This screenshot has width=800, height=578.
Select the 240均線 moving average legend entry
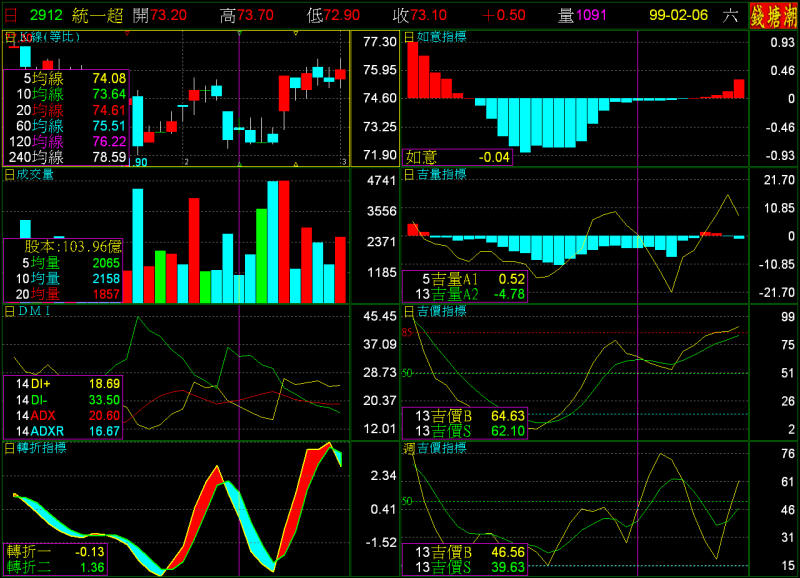click(66, 157)
